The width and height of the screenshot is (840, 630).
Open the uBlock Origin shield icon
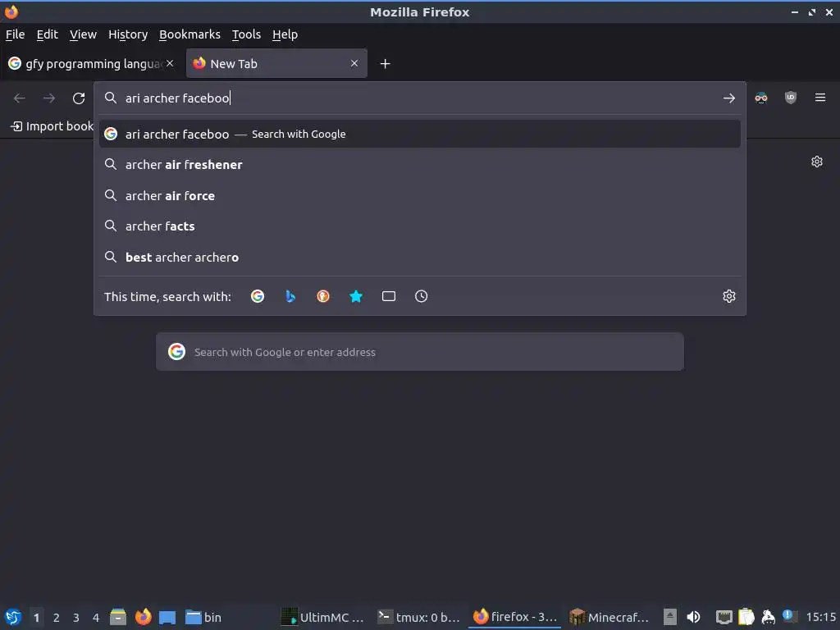(x=790, y=98)
